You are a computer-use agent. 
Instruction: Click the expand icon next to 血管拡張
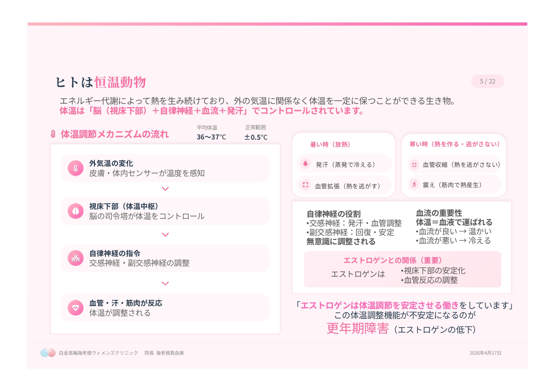(x=305, y=185)
